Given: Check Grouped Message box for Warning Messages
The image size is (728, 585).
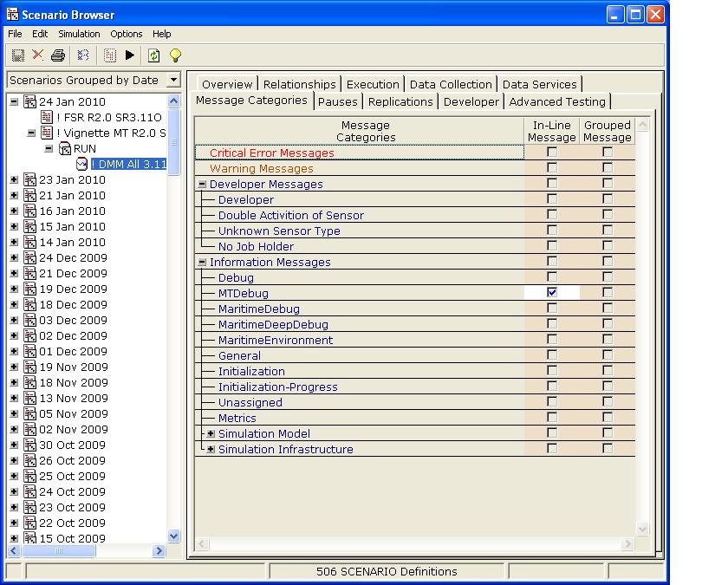Looking at the screenshot, I should click(608, 168).
